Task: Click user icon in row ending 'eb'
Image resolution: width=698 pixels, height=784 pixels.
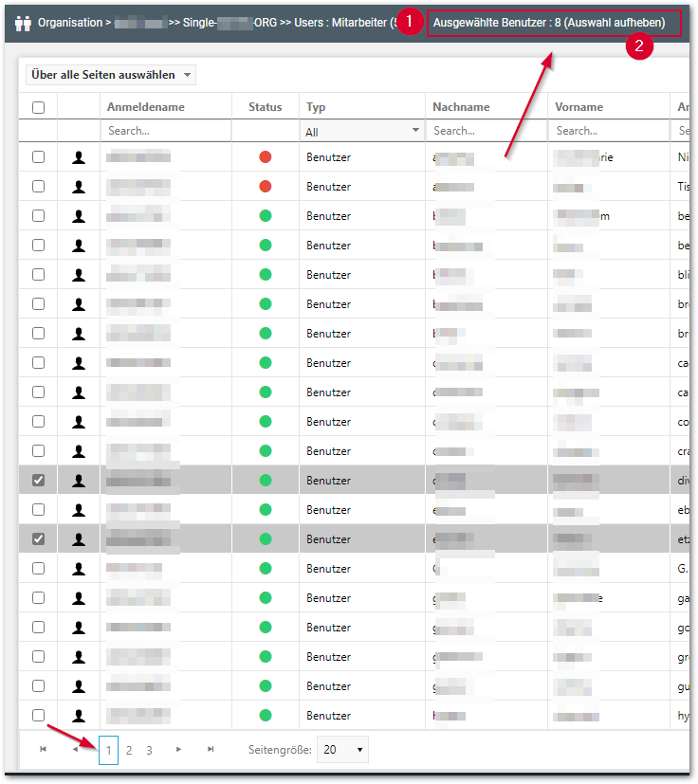Action: (79, 510)
